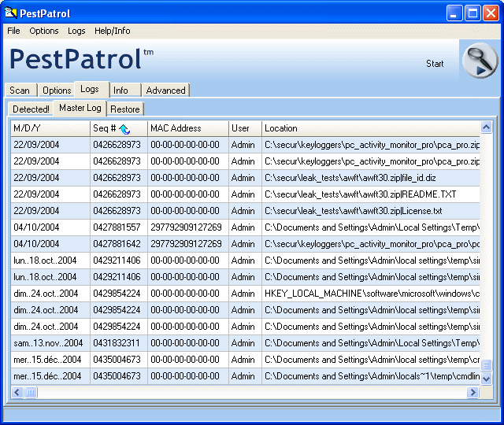This screenshot has height=425, width=504.
Task: Click sequence number 0431832311
Action: (117, 343)
